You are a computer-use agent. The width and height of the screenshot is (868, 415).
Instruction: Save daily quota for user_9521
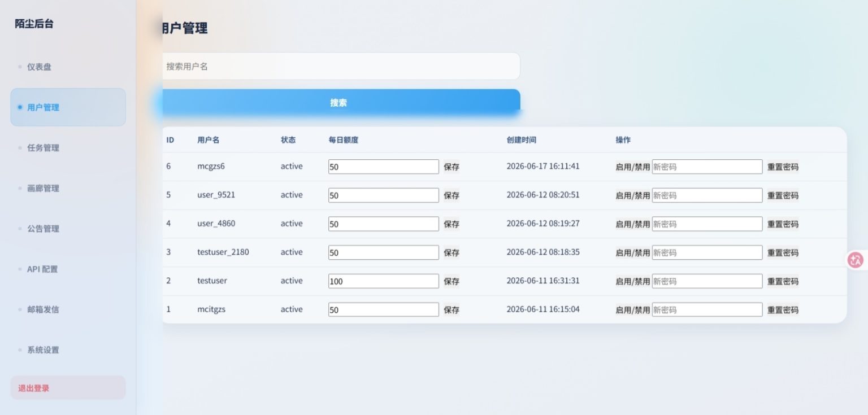[452, 196]
